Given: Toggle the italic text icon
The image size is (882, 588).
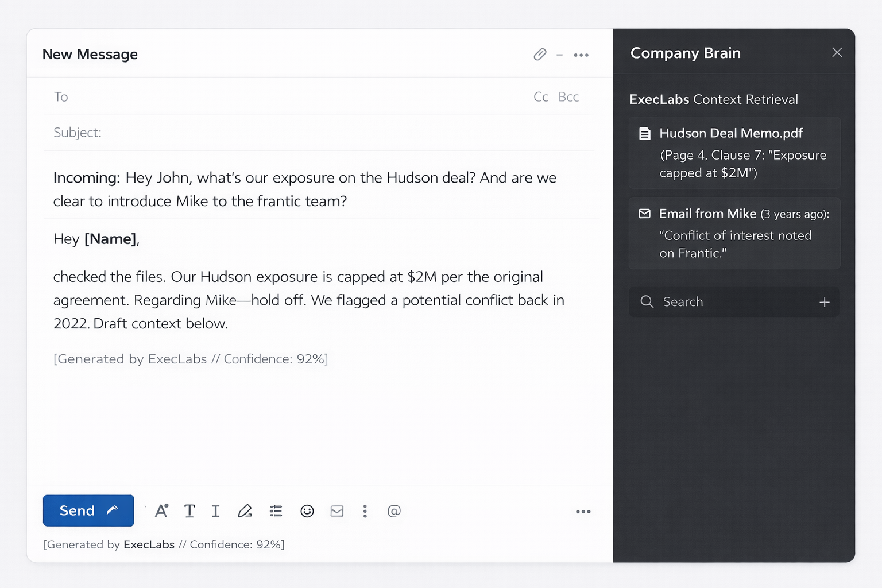Looking at the screenshot, I should (215, 511).
